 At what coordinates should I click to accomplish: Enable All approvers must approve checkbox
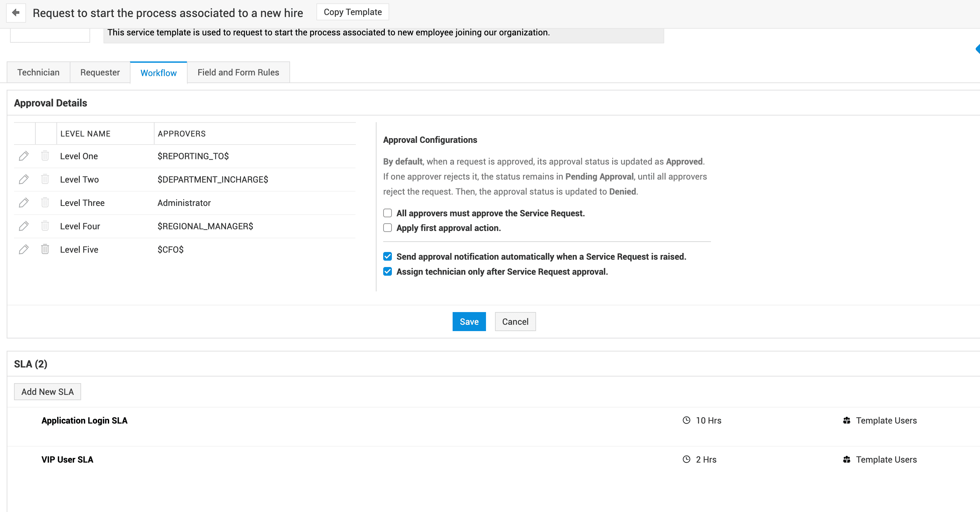[387, 213]
